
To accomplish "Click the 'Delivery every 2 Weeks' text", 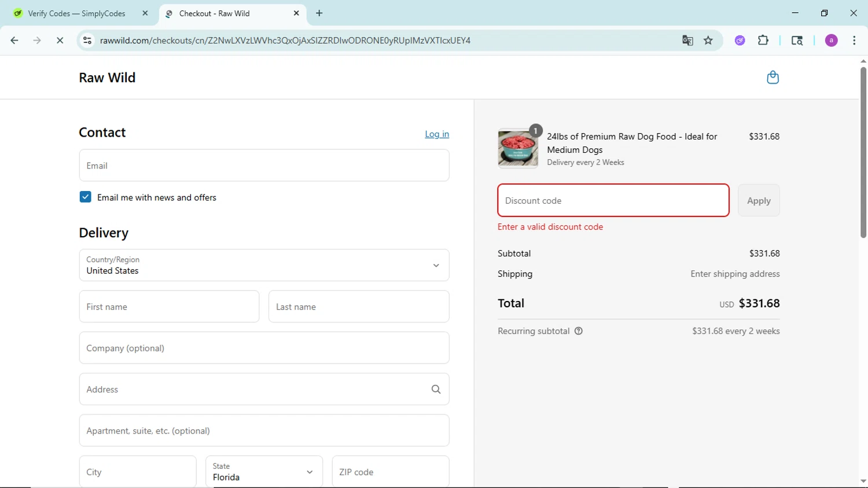I will pyautogui.click(x=586, y=163).
